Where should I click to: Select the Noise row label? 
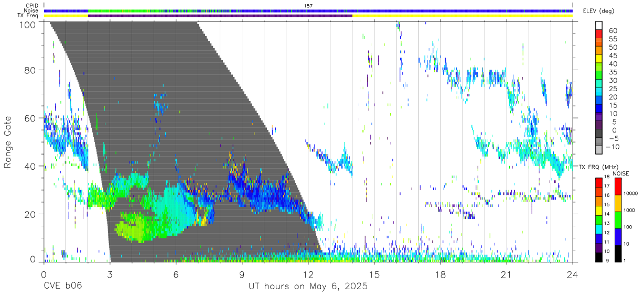[31, 10]
